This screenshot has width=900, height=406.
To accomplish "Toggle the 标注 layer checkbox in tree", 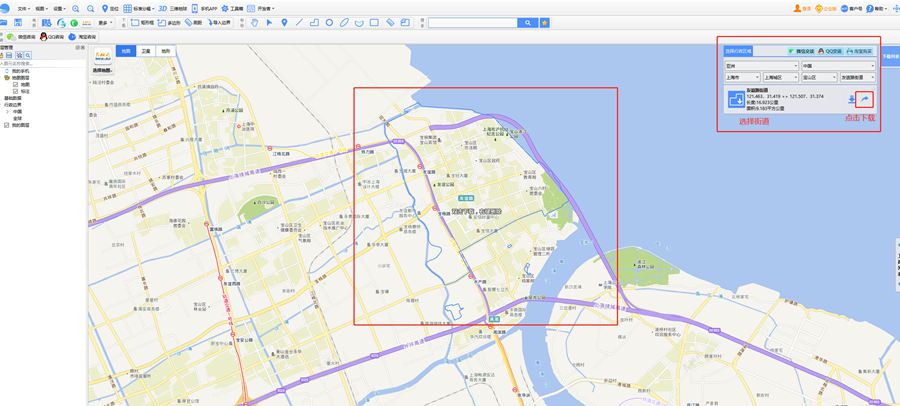I will tap(16, 91).
